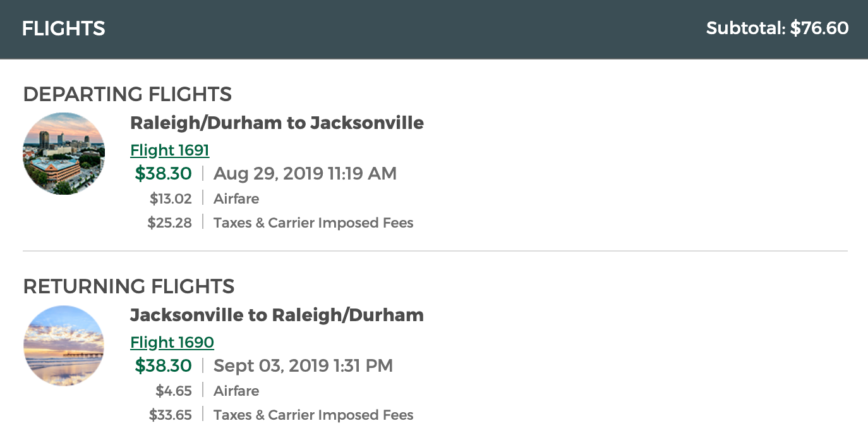Click the $4.65 Airfare amount
The height and width of the screenshot is (440, 868).
tap(174, 391)
